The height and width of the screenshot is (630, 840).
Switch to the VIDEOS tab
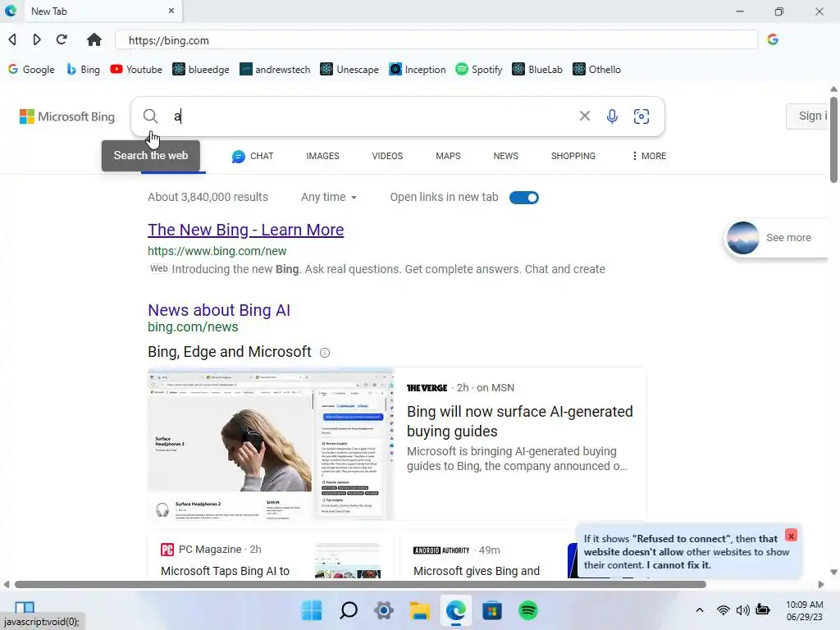(387, 156)
